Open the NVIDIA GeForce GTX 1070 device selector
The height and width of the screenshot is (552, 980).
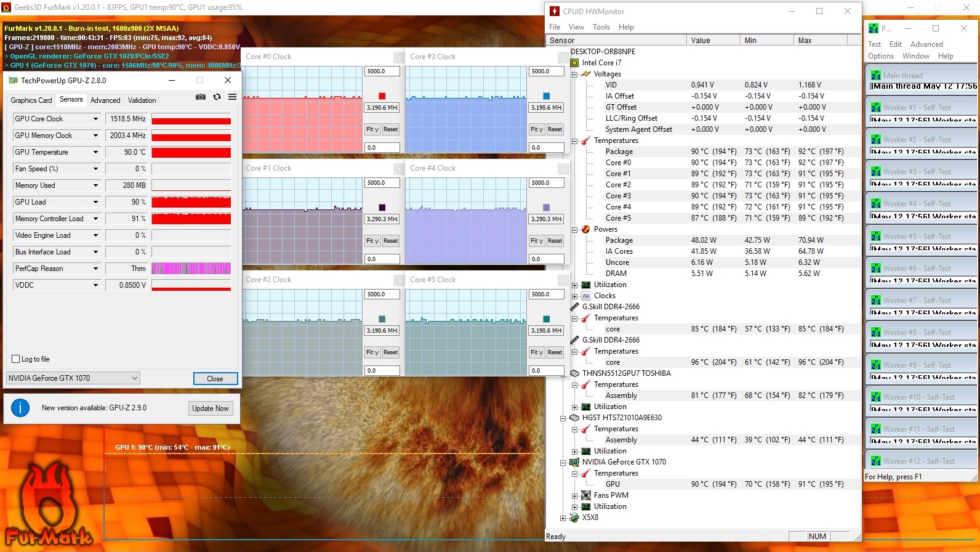(73, 378)
